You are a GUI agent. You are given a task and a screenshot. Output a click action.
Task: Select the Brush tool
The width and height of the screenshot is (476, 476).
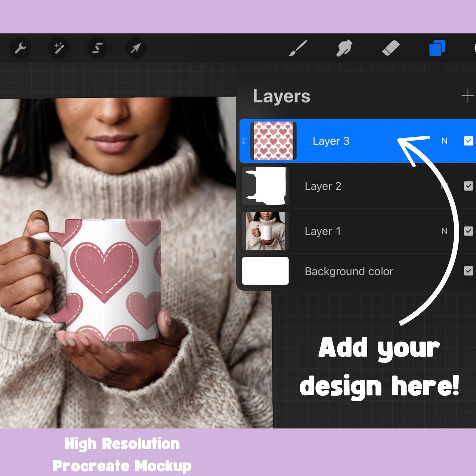[x=298, y=48]
